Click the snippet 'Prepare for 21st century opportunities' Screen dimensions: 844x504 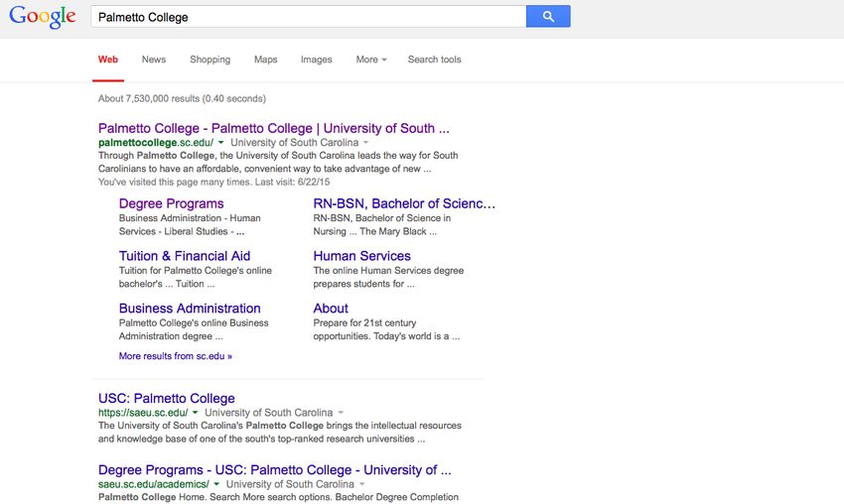(x=386, y=329)
